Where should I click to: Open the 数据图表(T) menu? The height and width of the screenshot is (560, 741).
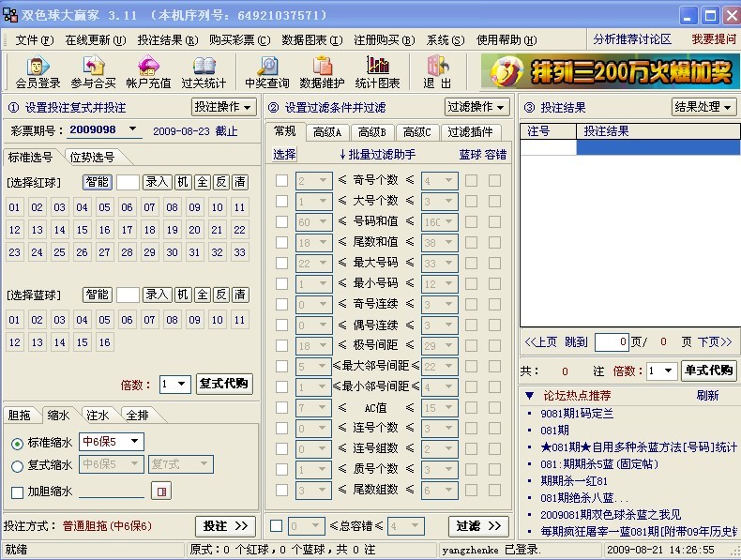click(312, 40)
